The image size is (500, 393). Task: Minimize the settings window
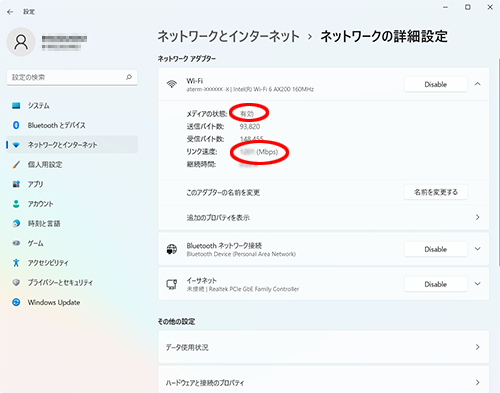click(x=445, y=7)
